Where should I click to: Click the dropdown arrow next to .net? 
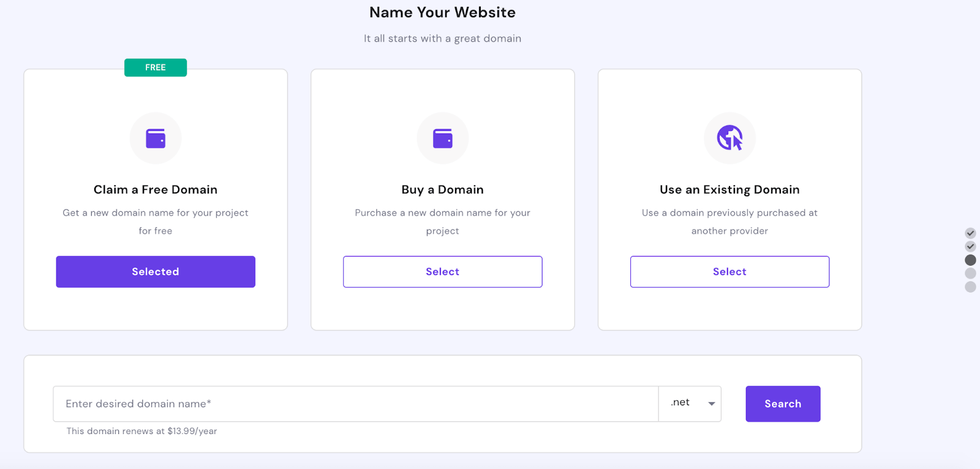pos(712,404)
